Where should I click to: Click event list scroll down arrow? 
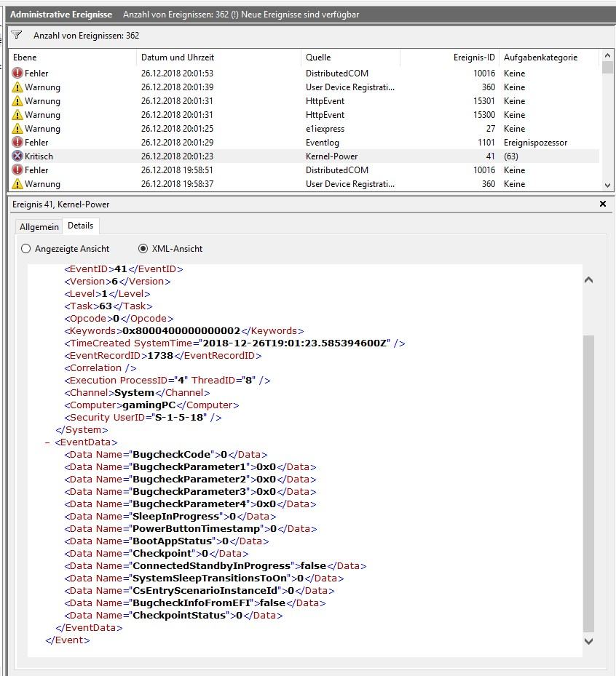tap(607, 186)
